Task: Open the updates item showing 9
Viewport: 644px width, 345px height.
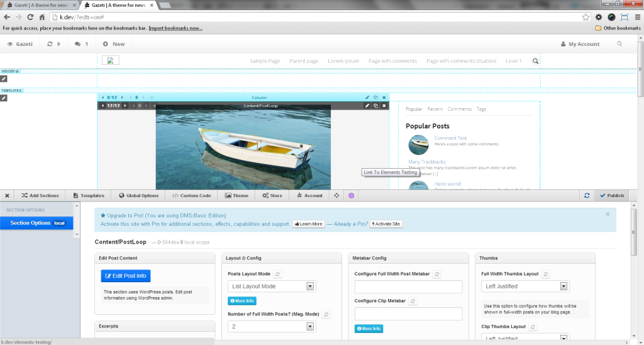Action: [53, 44]
